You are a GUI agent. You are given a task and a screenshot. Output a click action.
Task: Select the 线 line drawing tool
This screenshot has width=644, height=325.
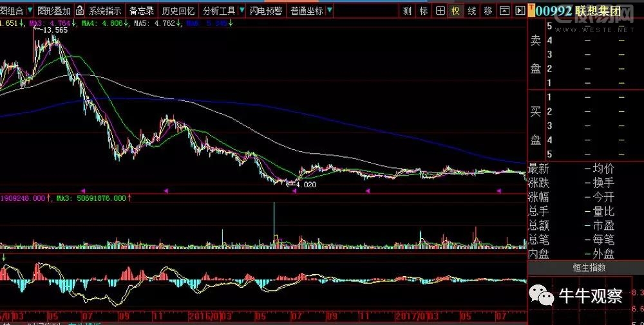click(472, 11)
